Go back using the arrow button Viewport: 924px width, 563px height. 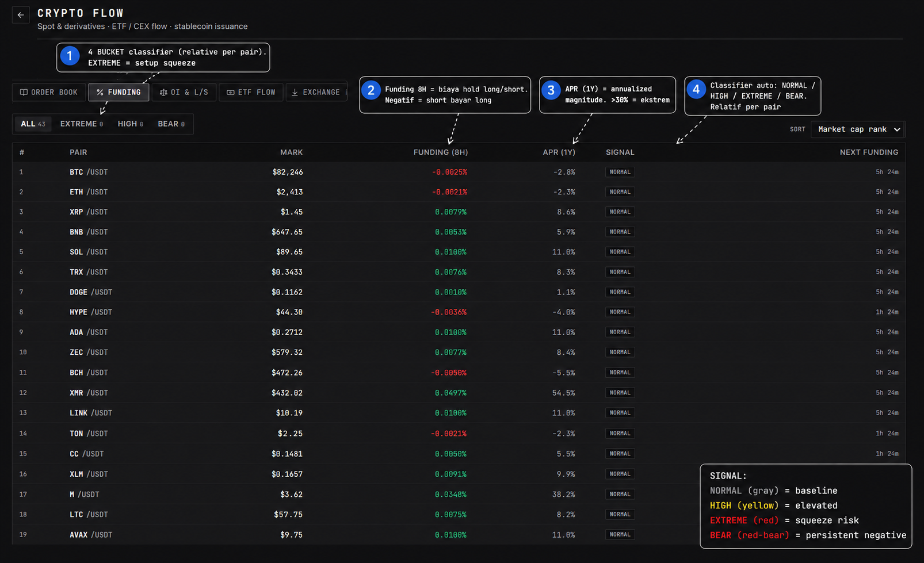point(21,15)
